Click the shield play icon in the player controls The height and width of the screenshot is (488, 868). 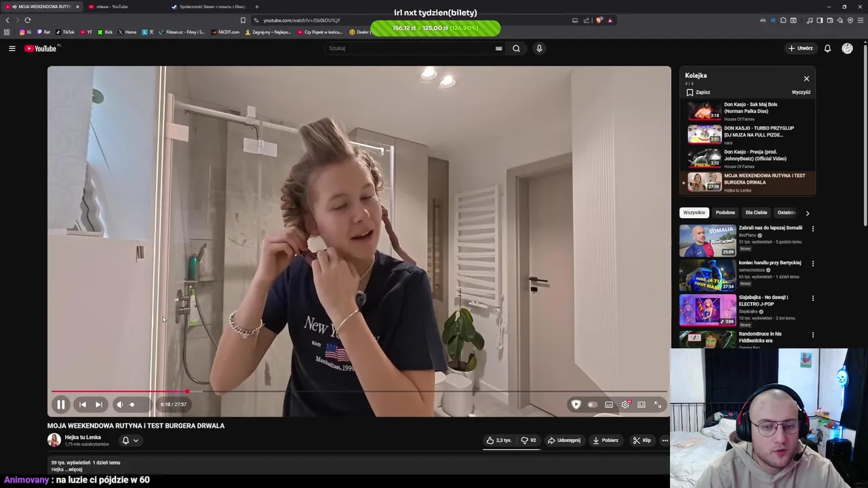point(576,405)
